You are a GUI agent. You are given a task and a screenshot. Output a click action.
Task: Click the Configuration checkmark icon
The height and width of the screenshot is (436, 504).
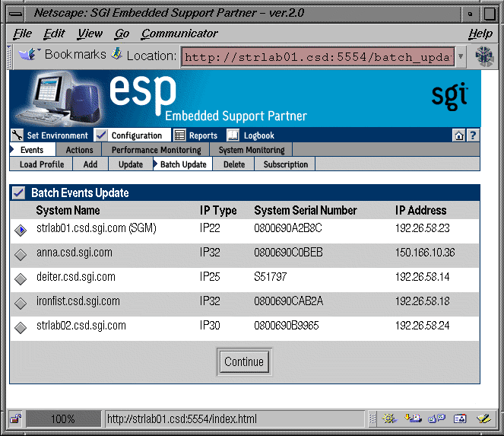(x=101, y=135)
